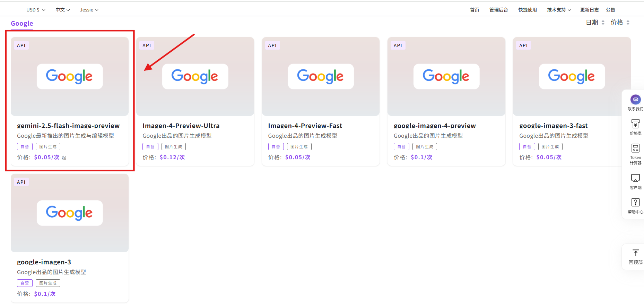The height and width of the screenshot is (306, 644).
Task: Click 自营 tag on google-imagen-3-fast card
Action: [x=527, y=147]
